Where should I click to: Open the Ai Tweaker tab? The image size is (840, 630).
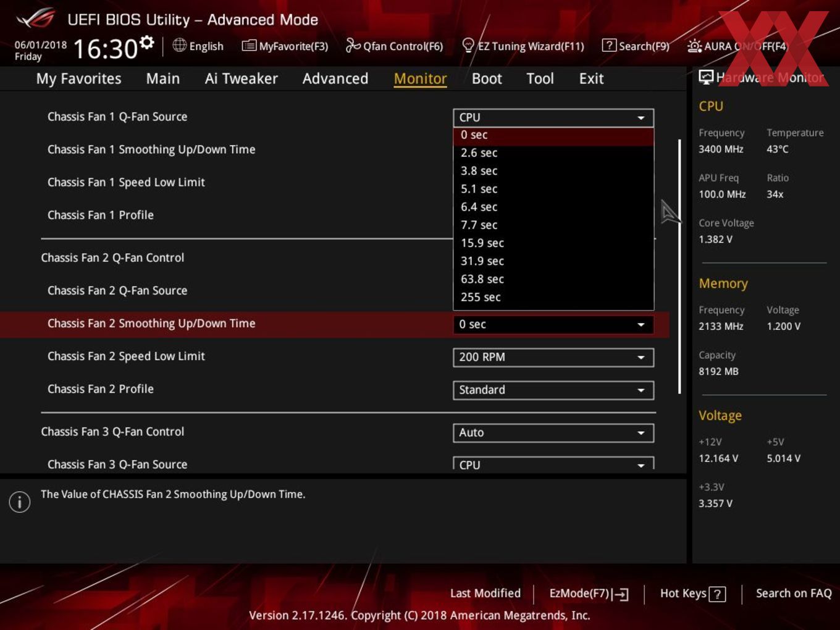(241, 78)
